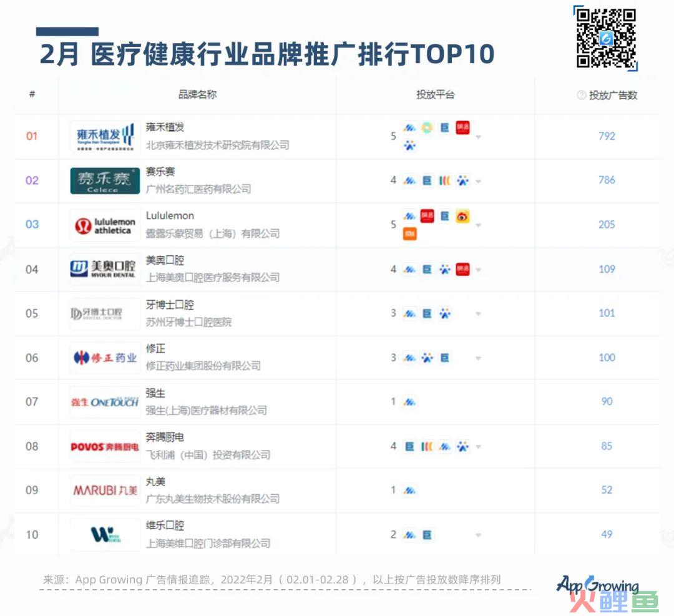This screenshot has width=674, height=616.
Task: Expand the platform list for 修正
Action: click(x=478, y=358)
